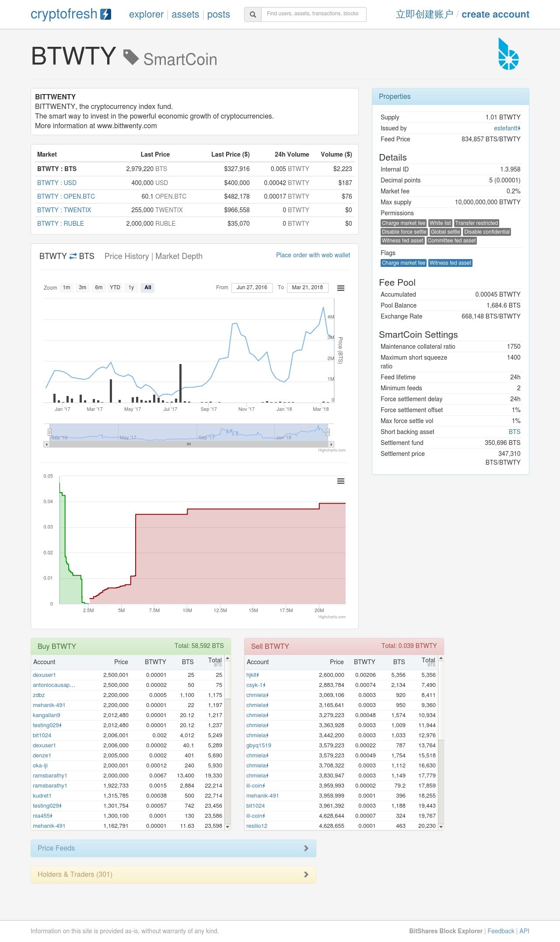Image resolution: width=560 pixels, height=942 pixels.
Task: Open the Feedback footer link
Action: [501, 931]
